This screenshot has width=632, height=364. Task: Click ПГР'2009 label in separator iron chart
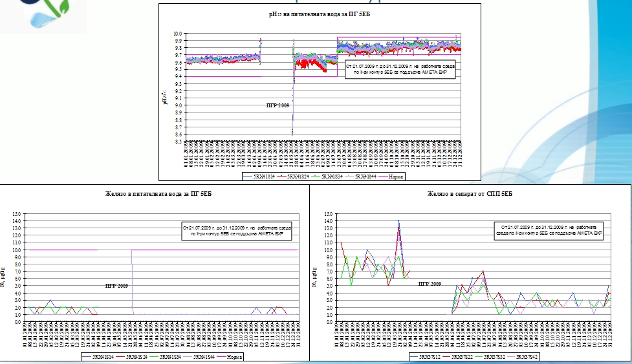point(431,283)
